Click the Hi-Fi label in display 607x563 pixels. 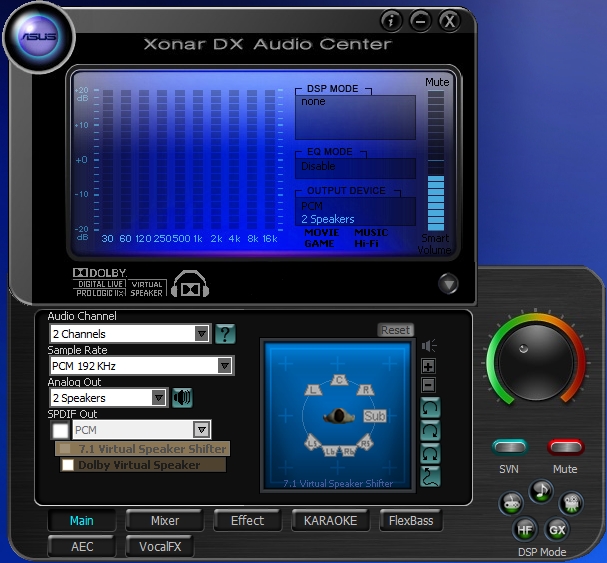(x=366, y=244)
